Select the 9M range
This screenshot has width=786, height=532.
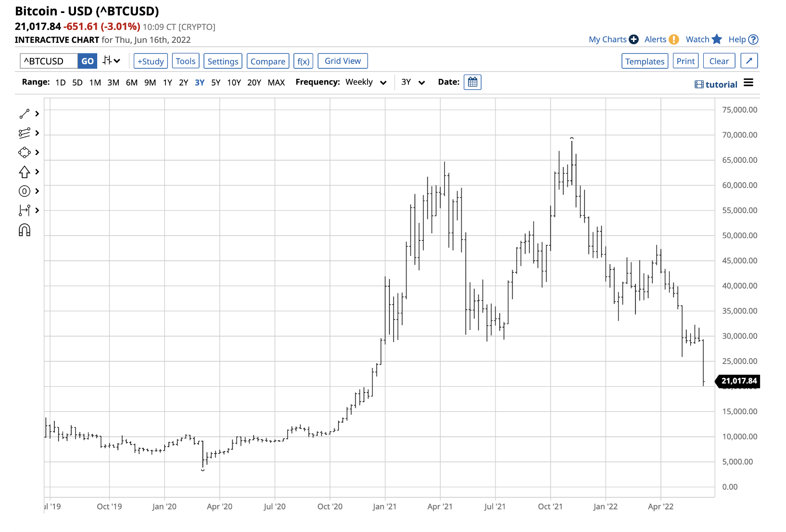tap(150, 82)
